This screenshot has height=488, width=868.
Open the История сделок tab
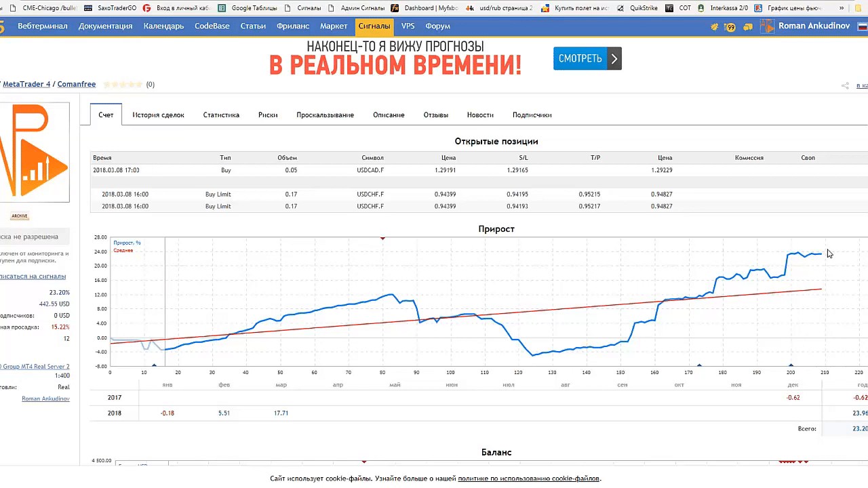click(158, 115)
